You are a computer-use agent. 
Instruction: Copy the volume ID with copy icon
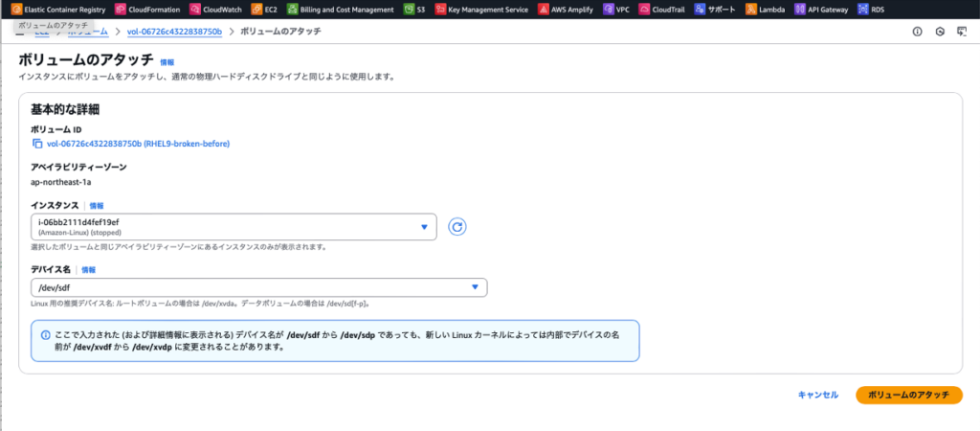pos(37,144)
